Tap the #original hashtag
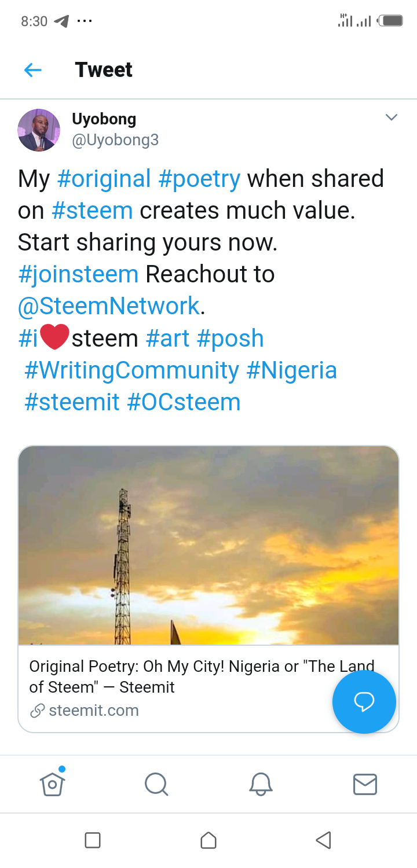The image size is (417, 868). pos(104,179)
